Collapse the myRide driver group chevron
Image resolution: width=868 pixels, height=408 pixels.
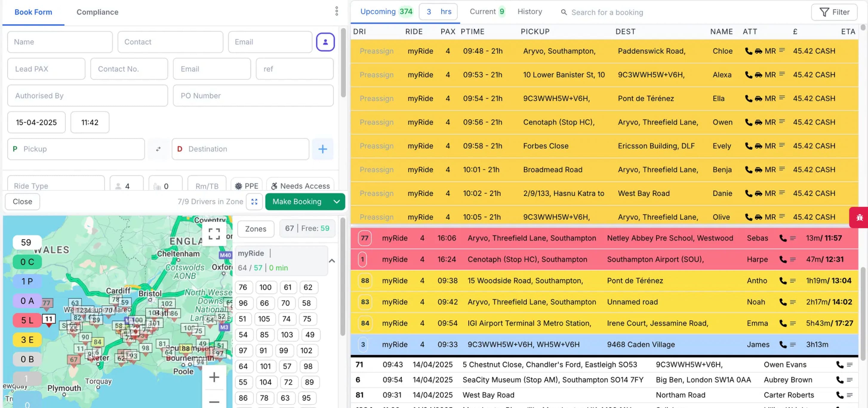pyautogui.click(x=332, y=261)
